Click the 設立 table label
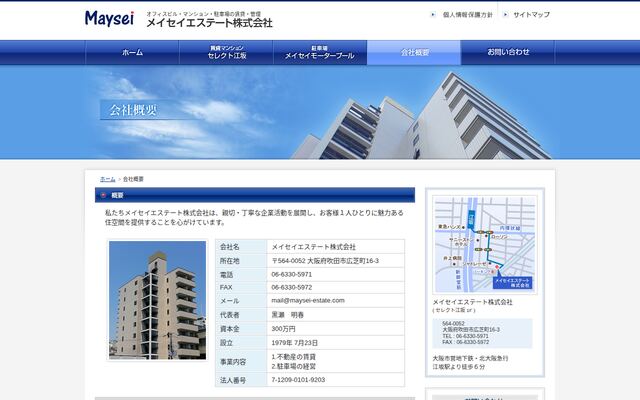The width and height of the screenshot is (640, 400). coord(227,343)
